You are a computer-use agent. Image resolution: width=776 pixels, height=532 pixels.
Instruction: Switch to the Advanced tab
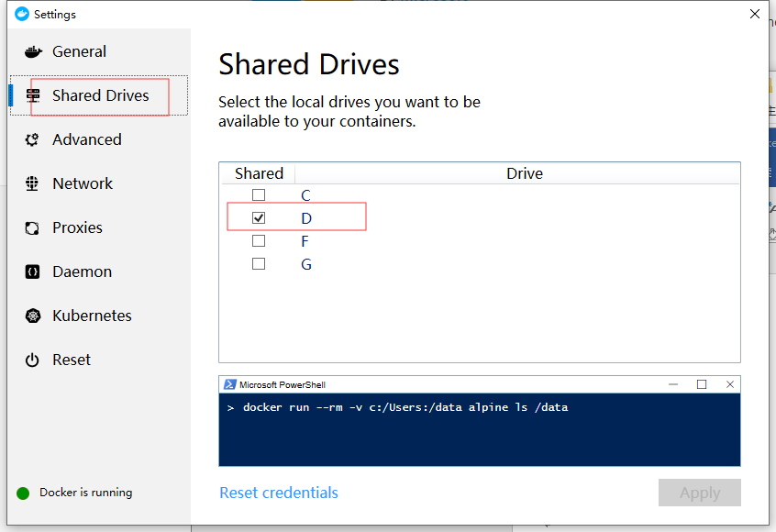[99, 139]
